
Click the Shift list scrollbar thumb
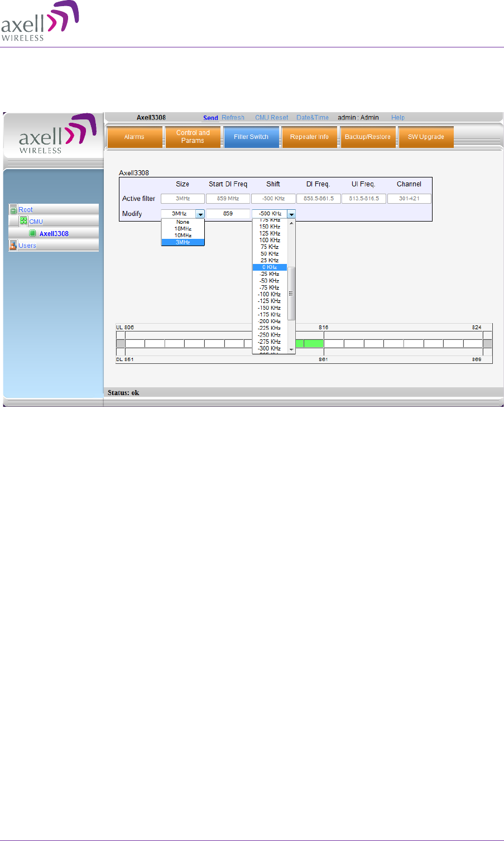pyautogui.click(x=291, y=294)
